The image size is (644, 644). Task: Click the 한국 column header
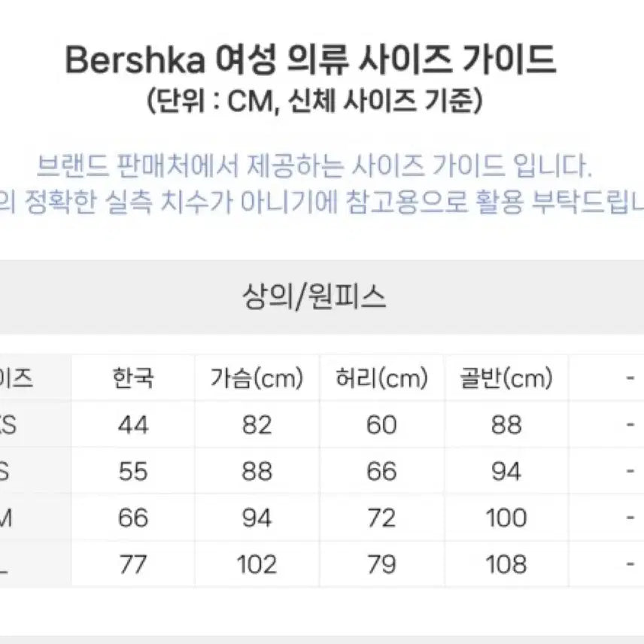click(x=132, y=378)
